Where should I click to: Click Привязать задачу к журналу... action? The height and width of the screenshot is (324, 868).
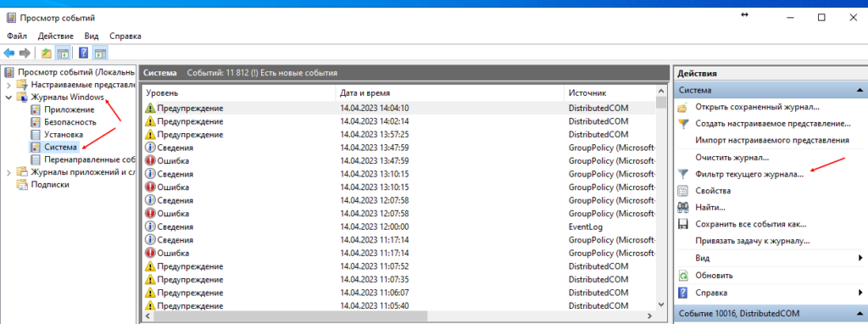click(753, 241)
